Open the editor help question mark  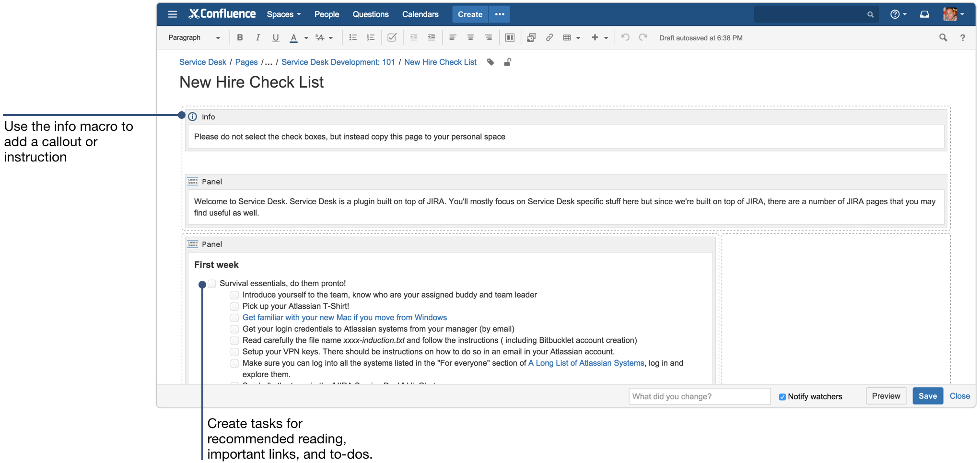(963, 37)
